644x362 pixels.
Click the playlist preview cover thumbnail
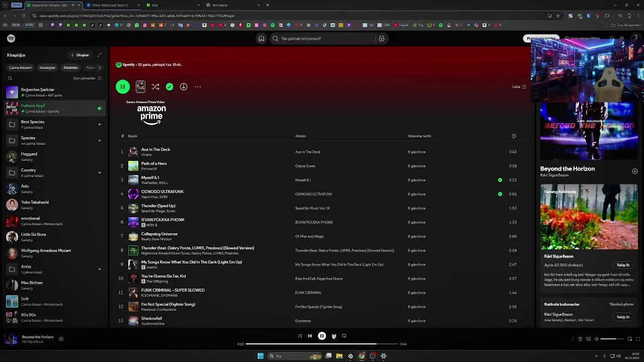[x=140, y=86]
